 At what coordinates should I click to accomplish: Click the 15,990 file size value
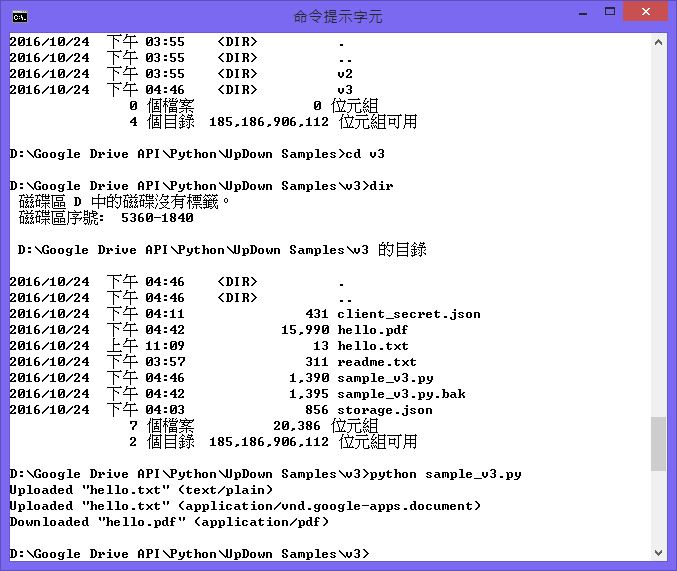[x=305, y=330]
